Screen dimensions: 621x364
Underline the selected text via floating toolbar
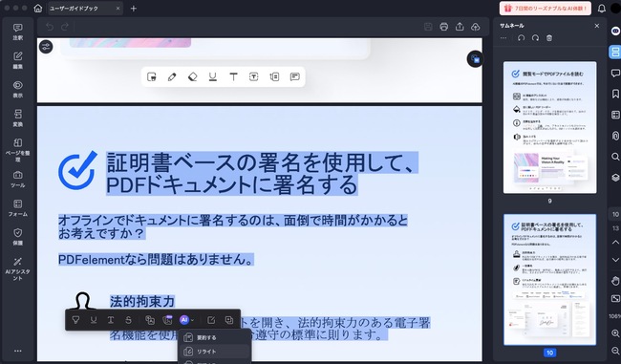pyautogui.click(x=94, y=320)
